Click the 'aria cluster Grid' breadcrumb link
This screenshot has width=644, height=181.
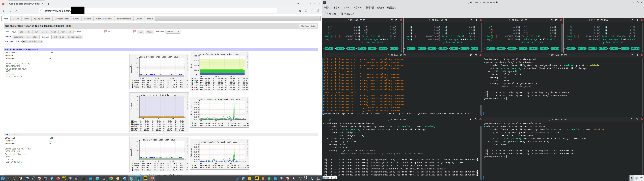click(x=13, y=41)
